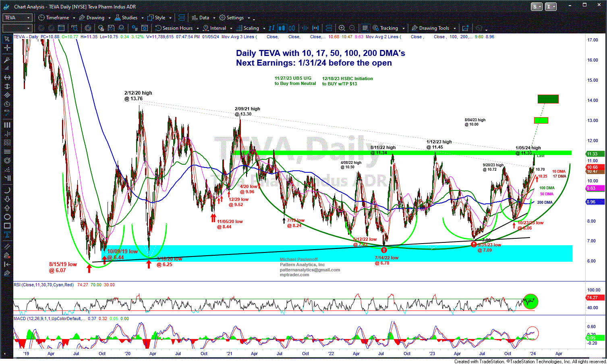Click the magenta 9.63 price axis label
Image resolution: width=607 pixels, height=364 pixels.
point(595,188)
